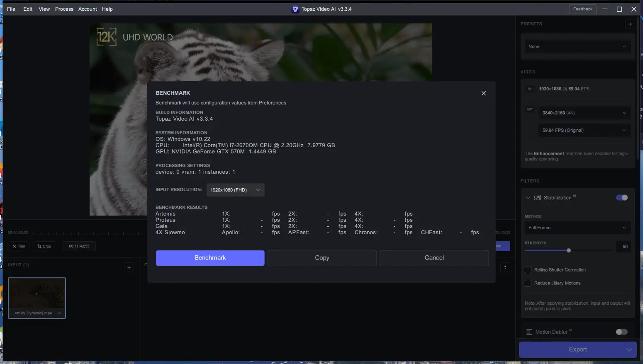The height and width of the screenshot is (364, 643).
Task: Click the Trim tool button
Action: (x=19, y=246)
